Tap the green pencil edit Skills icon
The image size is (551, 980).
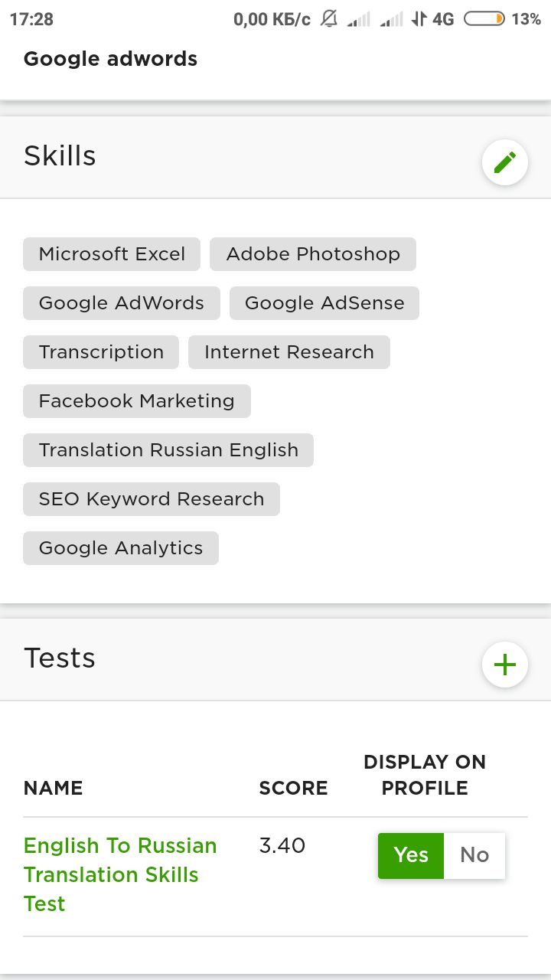pos(505,162)
